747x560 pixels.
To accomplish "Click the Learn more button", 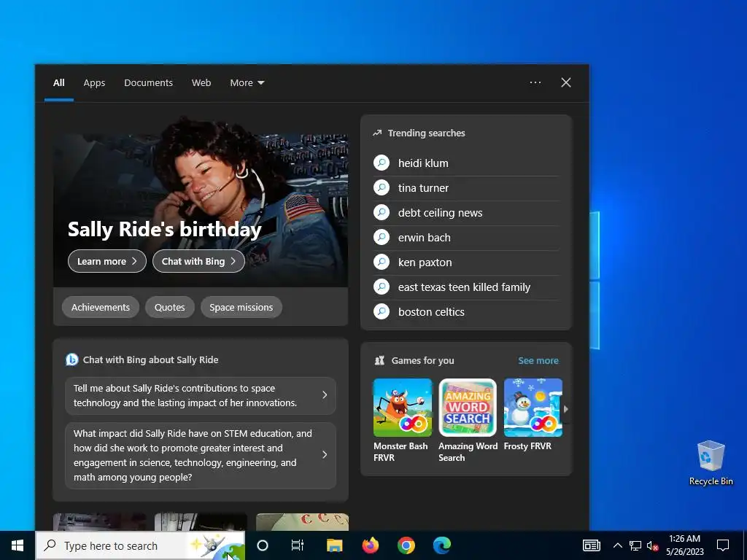I will [x=107, y=261].
